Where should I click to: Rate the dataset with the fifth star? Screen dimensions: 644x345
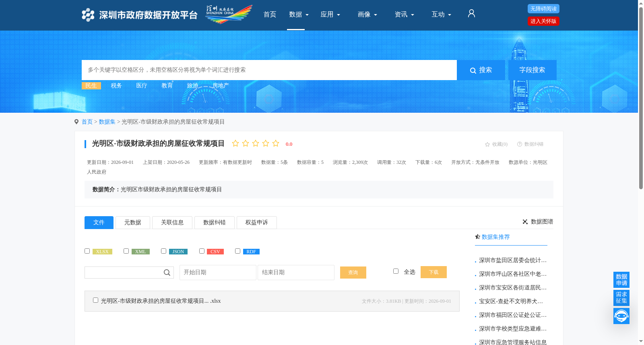pyautogui.click(x=276, y=143)
